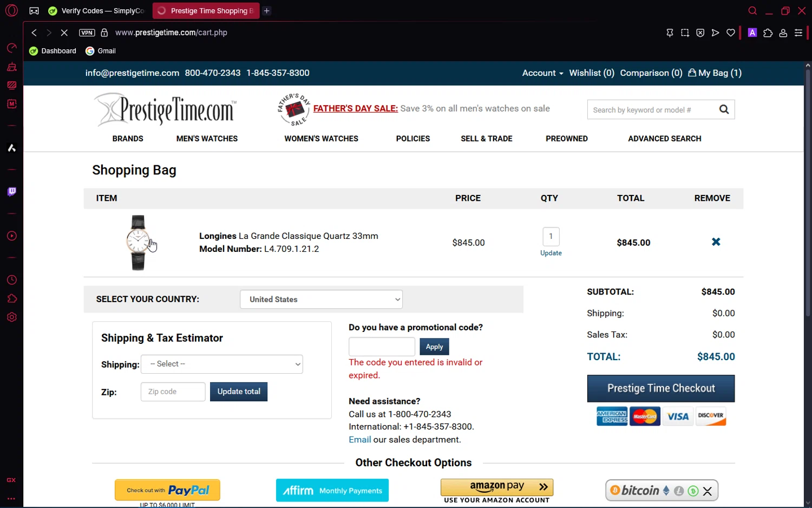Screen dimensions: 812x508
Task: Click the Longines watch thumbnail
Action: click(x=138, y=243)
